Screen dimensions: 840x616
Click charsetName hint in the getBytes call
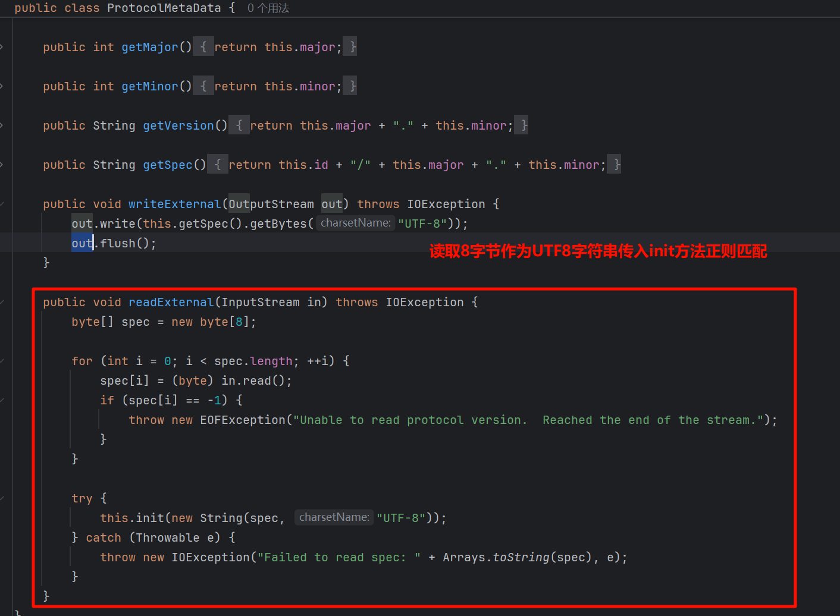(355, 223)
